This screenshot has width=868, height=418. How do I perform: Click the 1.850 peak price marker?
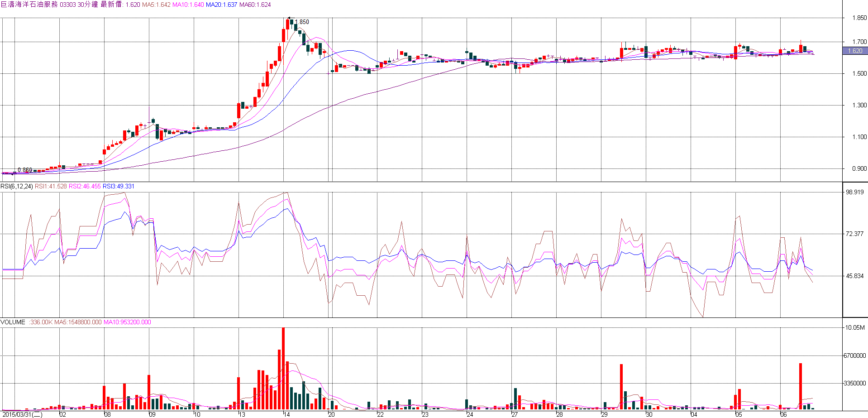302,22
